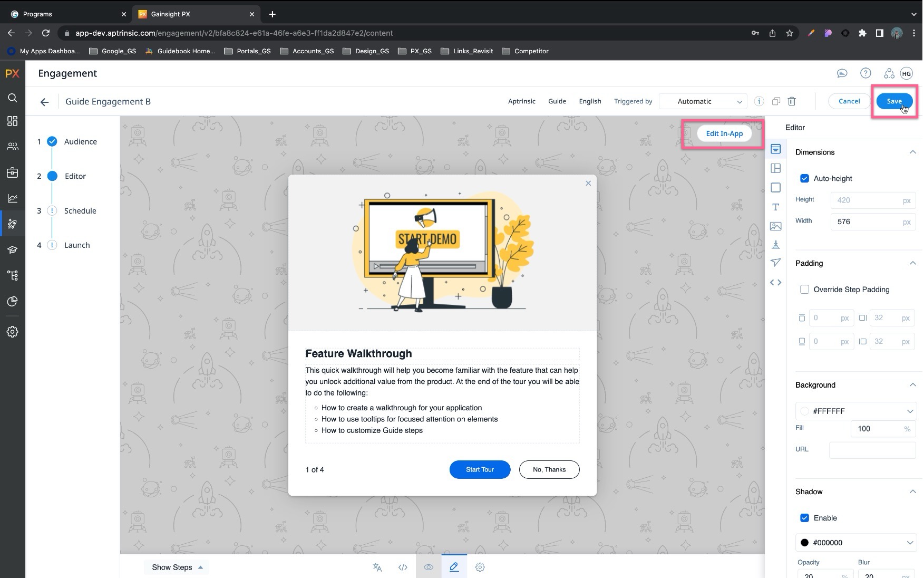Image resolution: width=924 pixels, height=578 pixels.
Task: Go to the Schedule step
Action: click(x=80, y=210)
